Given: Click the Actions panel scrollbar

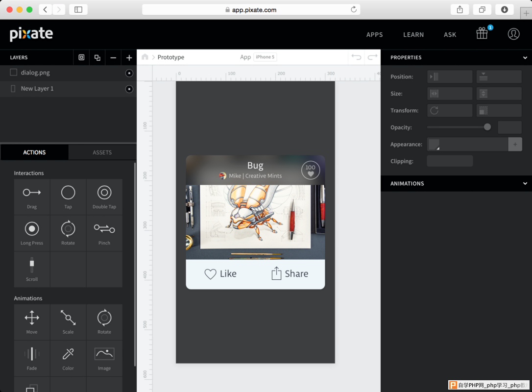Looking at the screenshot, I should click(x=135, y=265).
